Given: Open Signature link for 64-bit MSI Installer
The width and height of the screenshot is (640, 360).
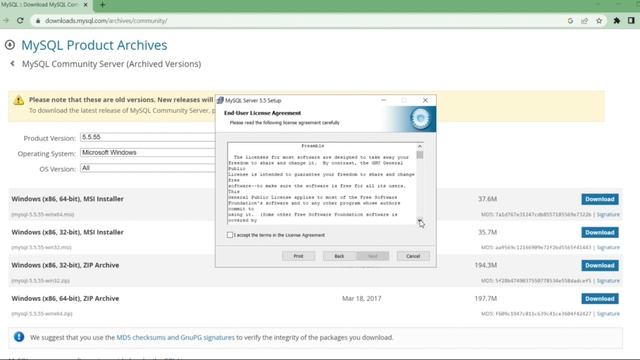Looking at the screenshot, I should click(x=608, y=214).
